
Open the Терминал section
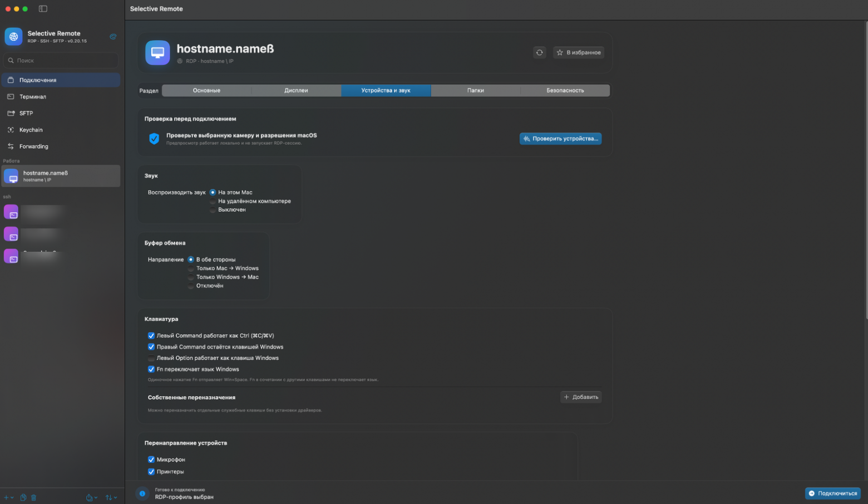tap(61, 97)
